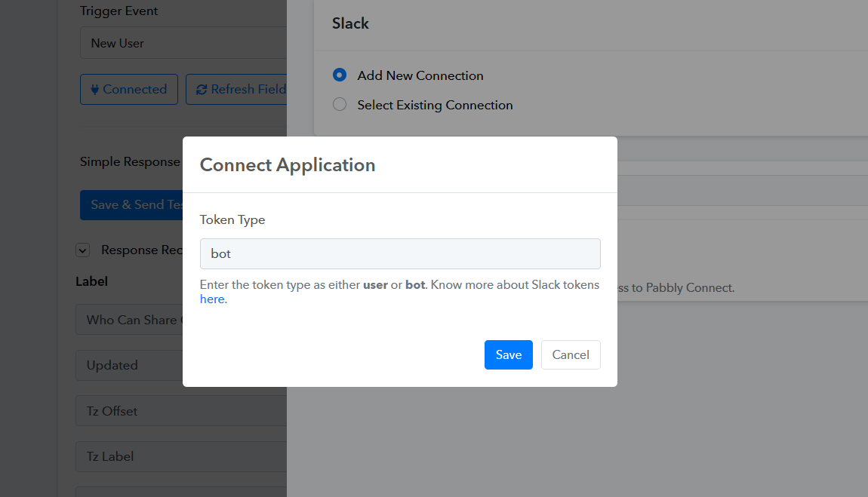
Task: Select the Add New Connection radio button
Action: coord(340,75)
